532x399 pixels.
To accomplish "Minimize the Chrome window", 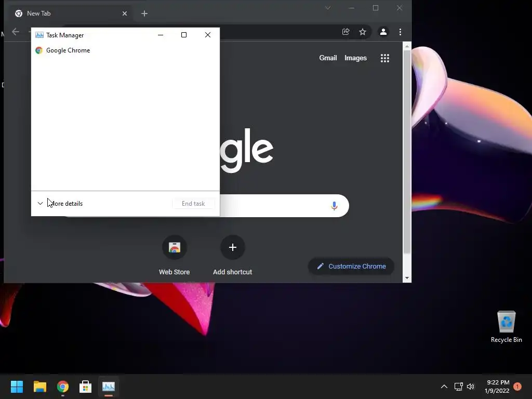I will (352, 8).
